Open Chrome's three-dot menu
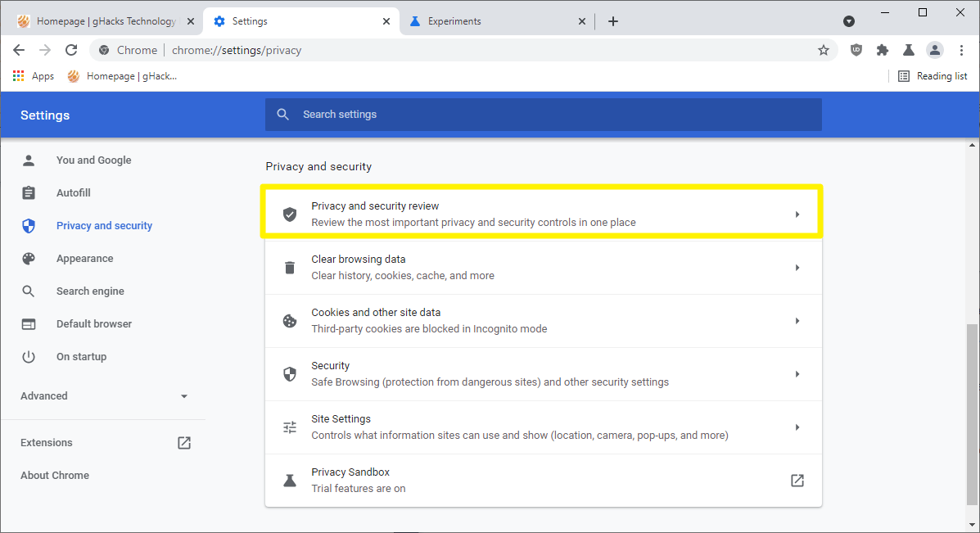The width and height of the screenshot is (980, 533). pyautogui.click(x=961, y=50)
